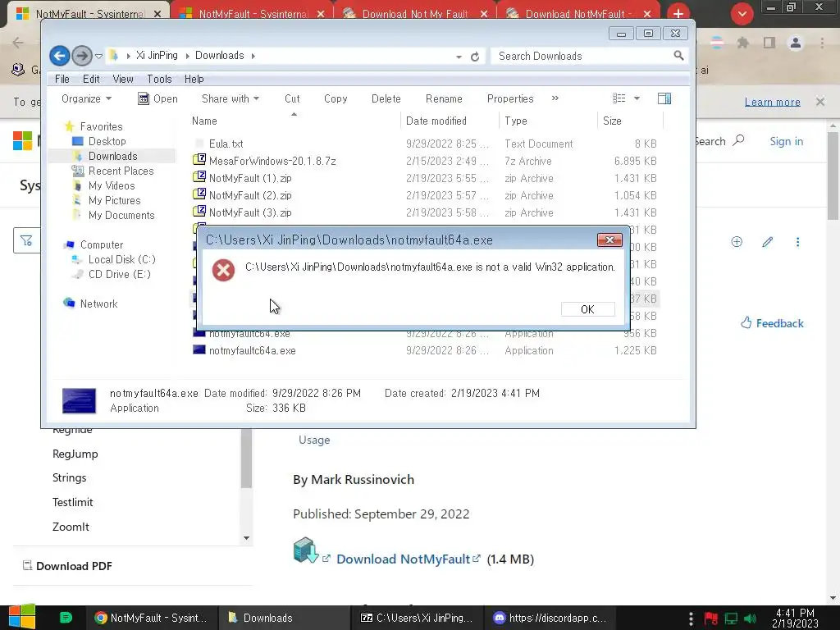Click Properties in Explorer toolbar

pyautogui.click(x=510, y=98)
